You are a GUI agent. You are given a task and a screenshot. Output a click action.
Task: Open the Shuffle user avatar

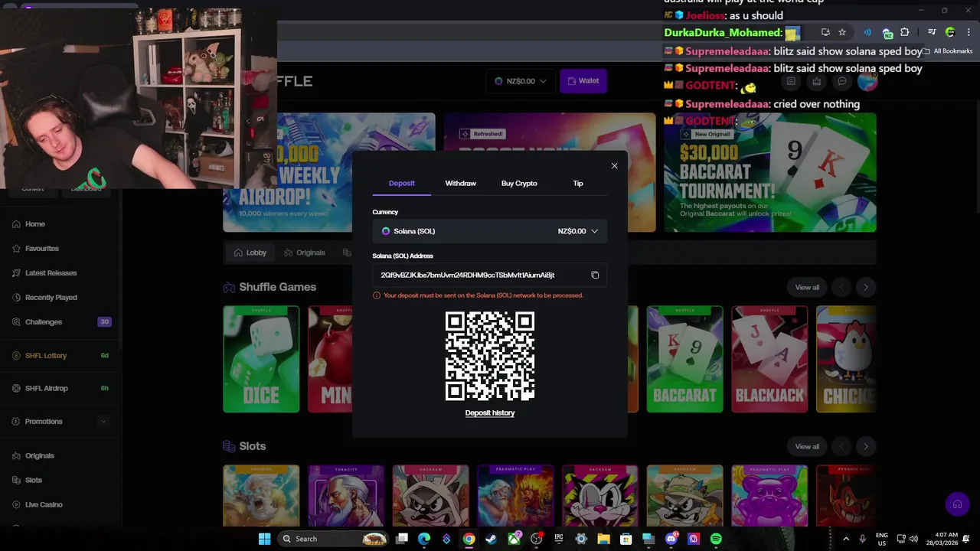point(867,81)
